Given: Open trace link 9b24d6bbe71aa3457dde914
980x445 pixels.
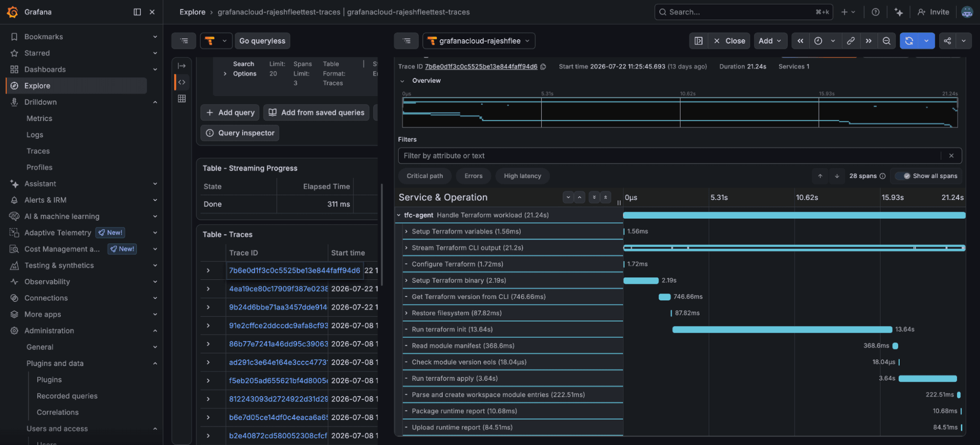Looking at the screenshot, I should pos(278,307).
